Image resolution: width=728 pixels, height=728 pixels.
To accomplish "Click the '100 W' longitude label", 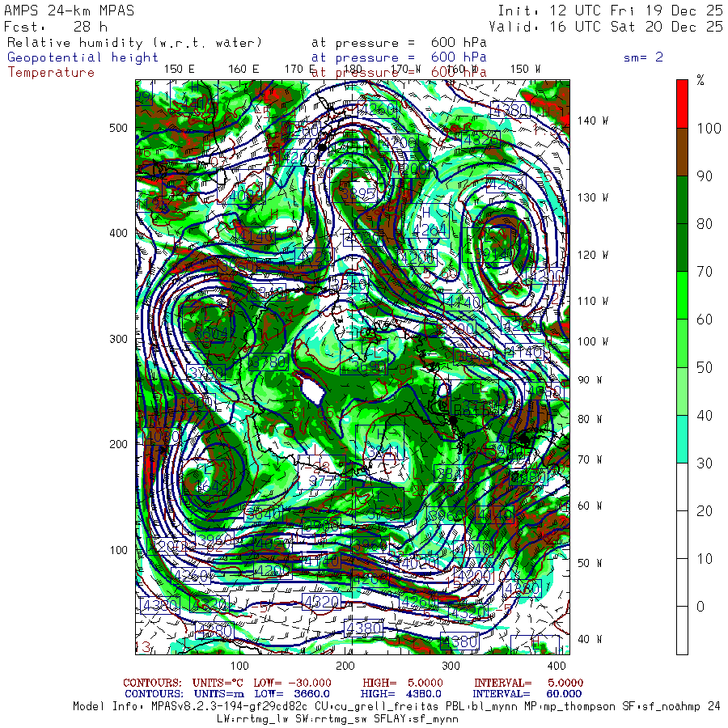I will point(592,341).
